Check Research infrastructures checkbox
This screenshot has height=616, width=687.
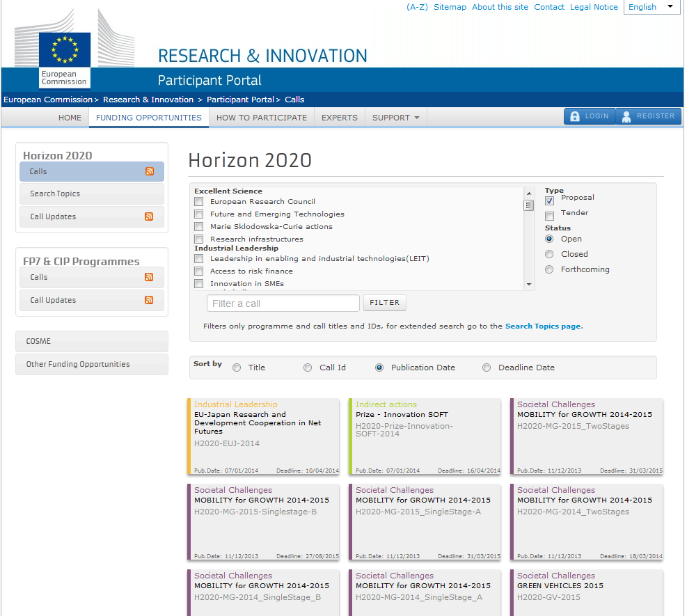(x=199, y=239)
